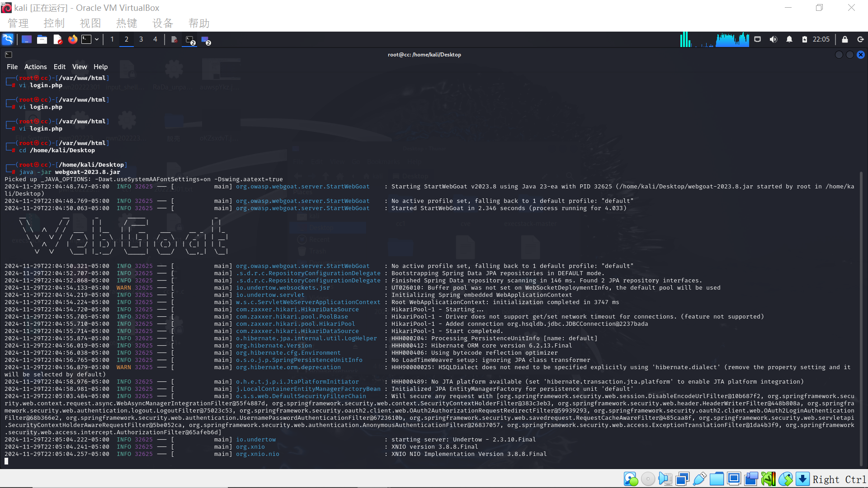Click the org.hibernate.Version logger name

click(x=274, y=346)
